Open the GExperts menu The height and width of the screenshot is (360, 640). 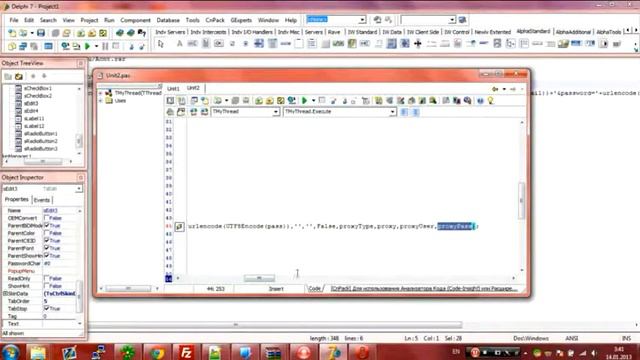241,20
